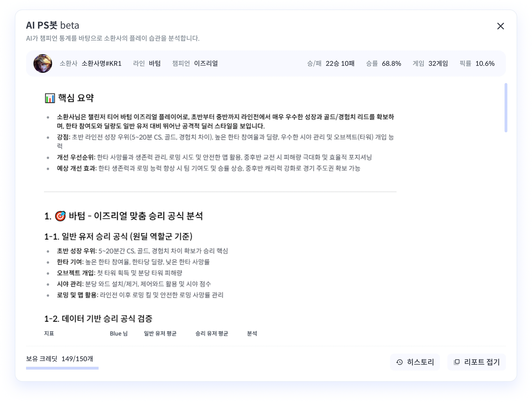The width and height of the screenshot is (532, 402).
Task: Click the 개선 우선순위 bullet line
Action: tap(214, 157)
